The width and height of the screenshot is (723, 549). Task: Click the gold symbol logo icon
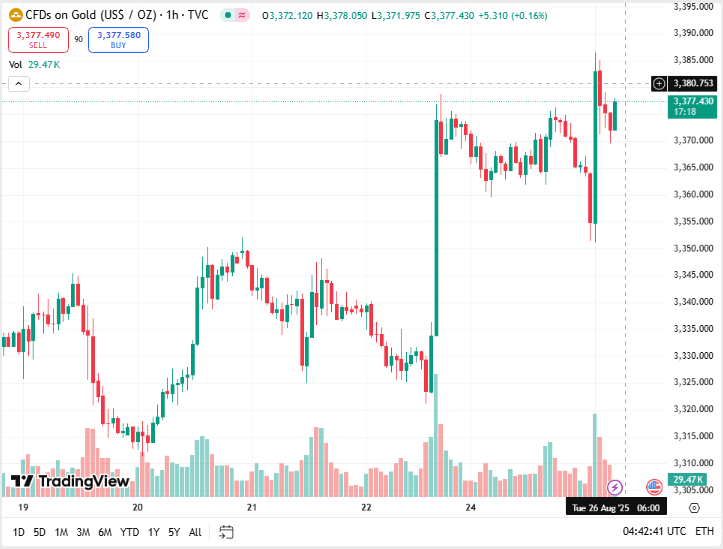click(x=15, y=16)
